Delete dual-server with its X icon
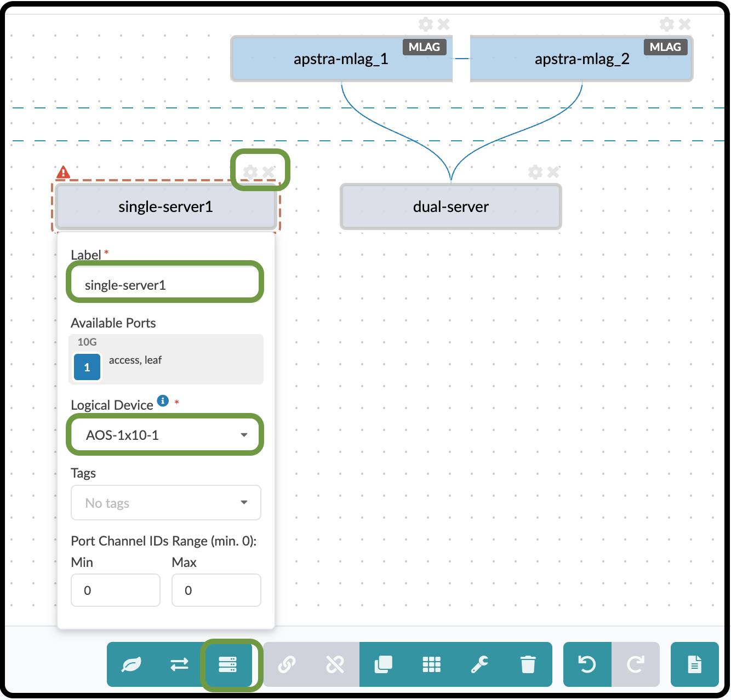Image resolution: width=731 pixels, height=700 pixels. tap(553, 172)
